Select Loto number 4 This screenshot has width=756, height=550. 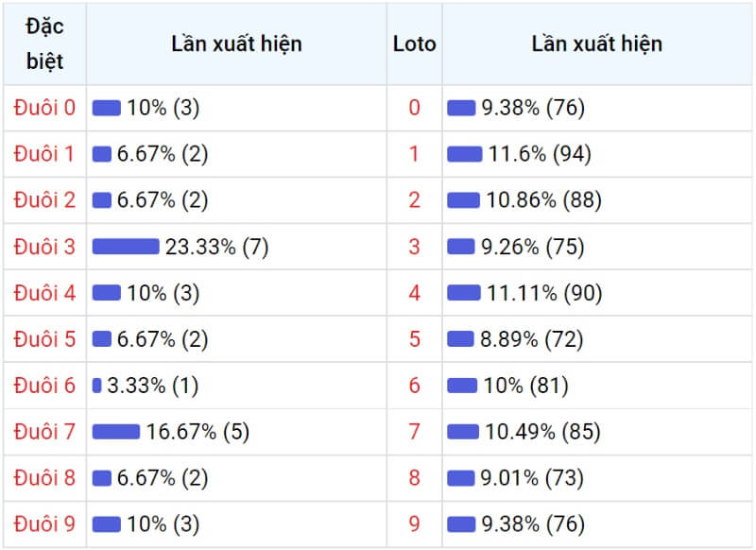tap(414, 293)
